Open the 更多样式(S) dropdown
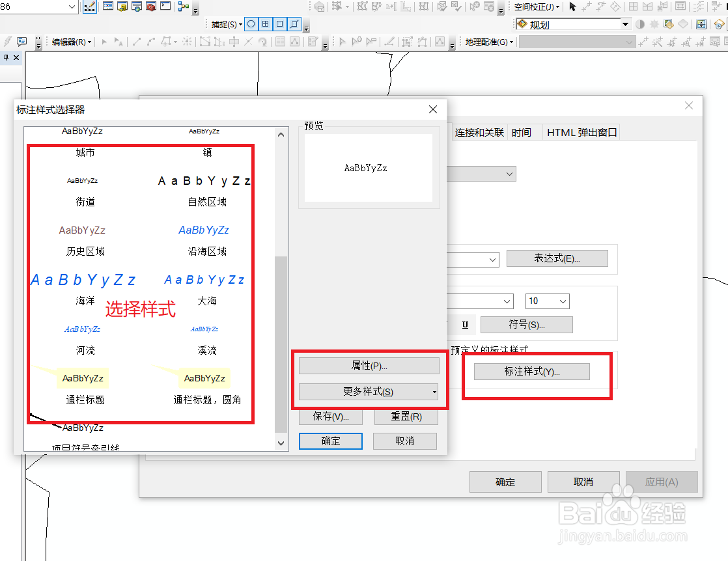 tap(369, 391)
